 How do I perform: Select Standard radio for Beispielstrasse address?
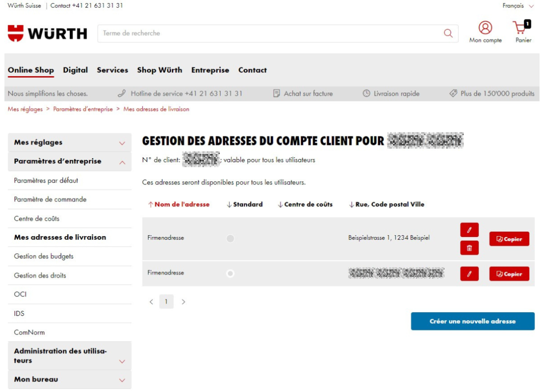pyautogui.click(x=230, y=238)
